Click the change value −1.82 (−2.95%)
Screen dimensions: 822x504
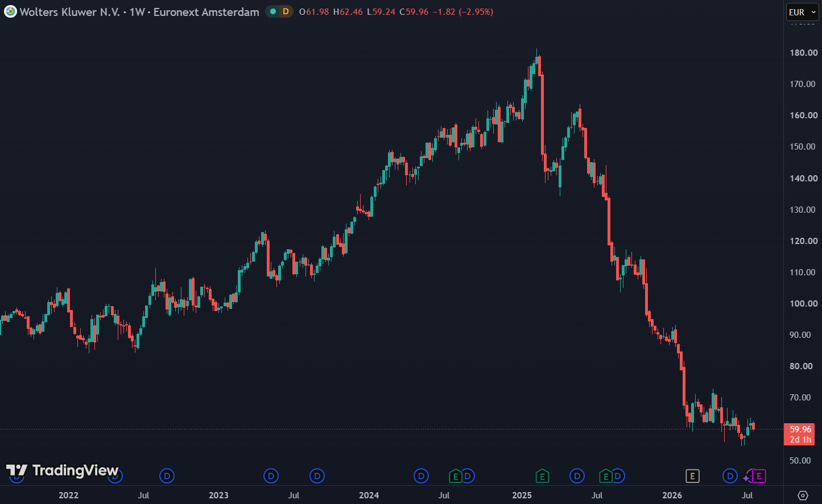[463, 11]
